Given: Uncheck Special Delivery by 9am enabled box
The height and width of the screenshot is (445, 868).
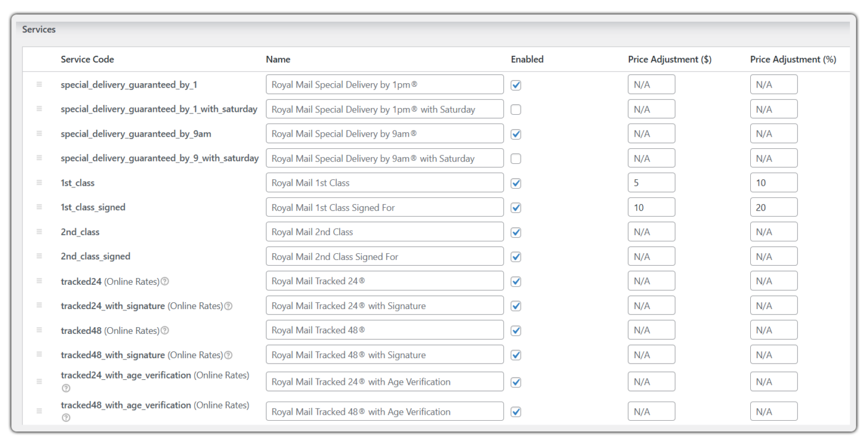Looking at the screenshot, I should (x=516, y=134).
